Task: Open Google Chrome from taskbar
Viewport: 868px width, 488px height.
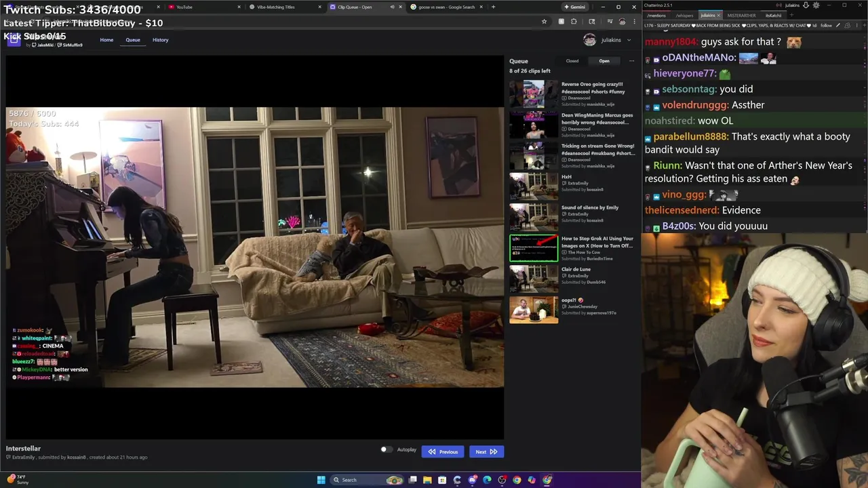Action: [x=517, y=480]
